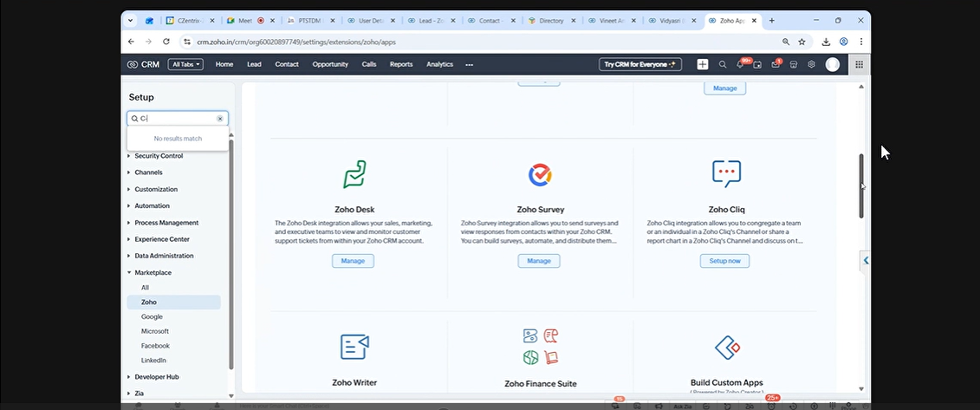Click Setup now for Zoho Cliq
This screenshot has width=980, height=410.
coord(724,261)
